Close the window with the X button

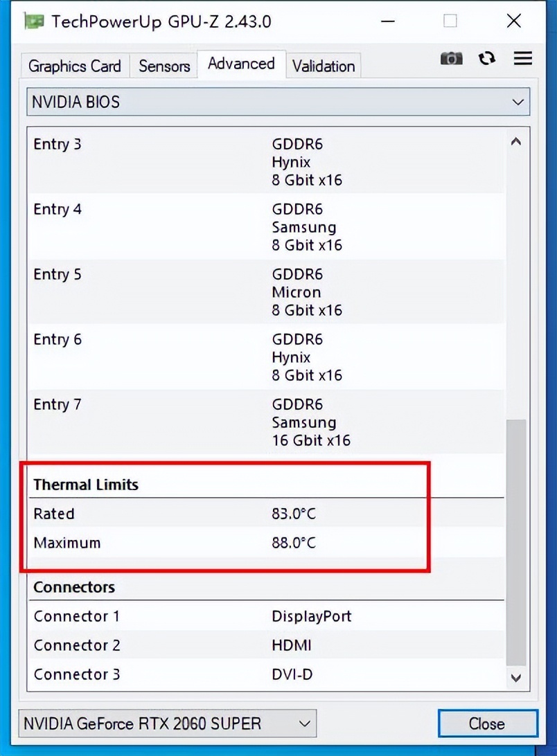tap(513, 21)
